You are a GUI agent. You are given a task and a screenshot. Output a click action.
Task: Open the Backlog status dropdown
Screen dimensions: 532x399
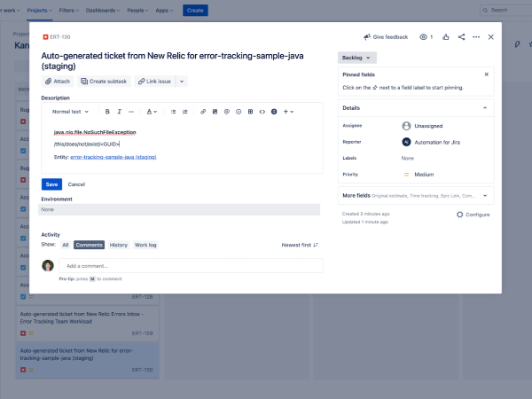(357, 58)
